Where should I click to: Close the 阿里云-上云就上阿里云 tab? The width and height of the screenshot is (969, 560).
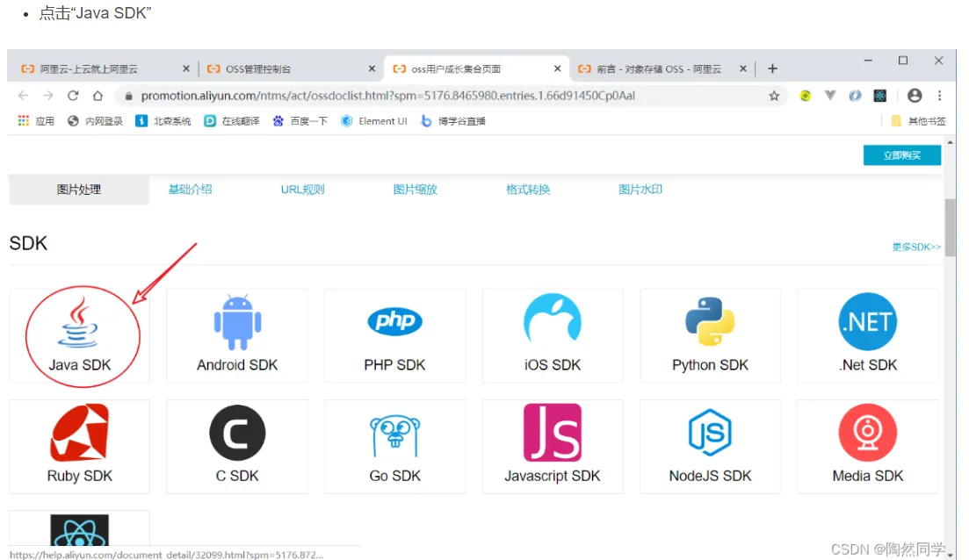[186, 68]
